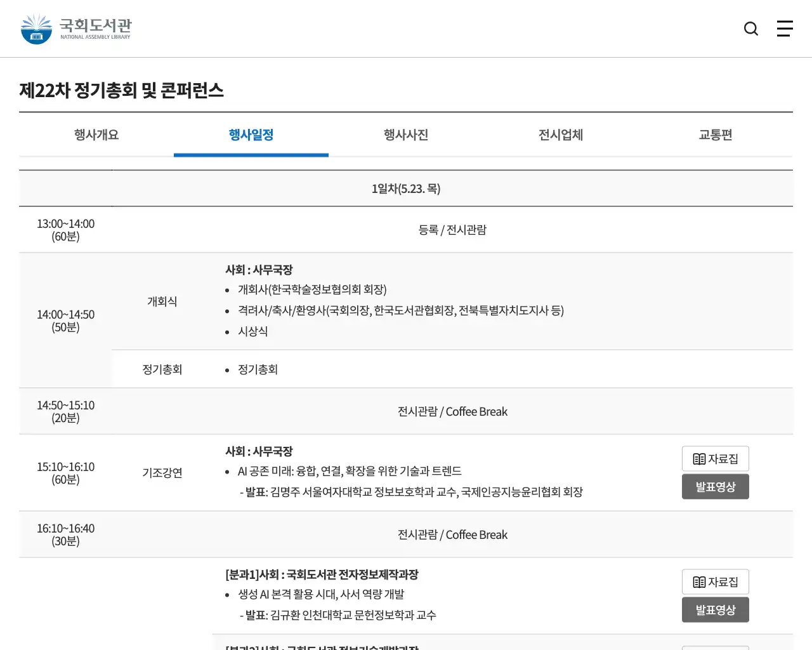Open the hamburger menu icon
Screen dimensions: 812x650
785,29
